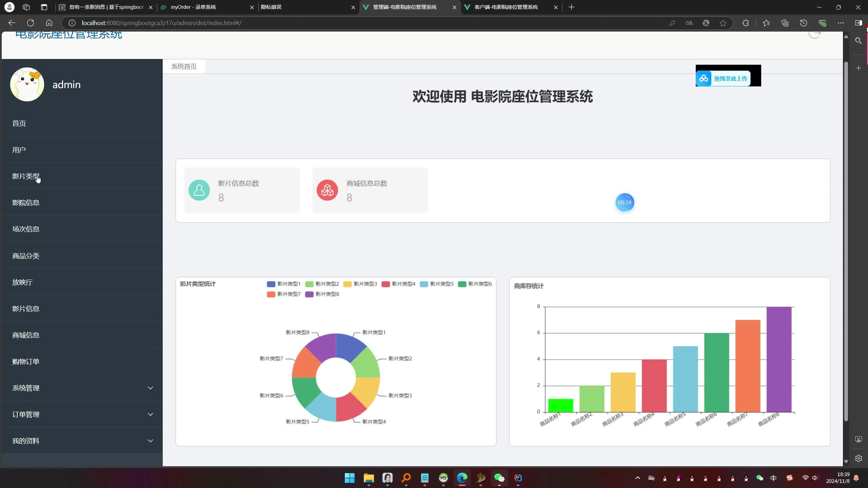Image resolution: width=868 pixels, height=488 pixels.
Task: Click the 00:24 recording timer button
Action: pyautogui.click(x=624, y=202)
